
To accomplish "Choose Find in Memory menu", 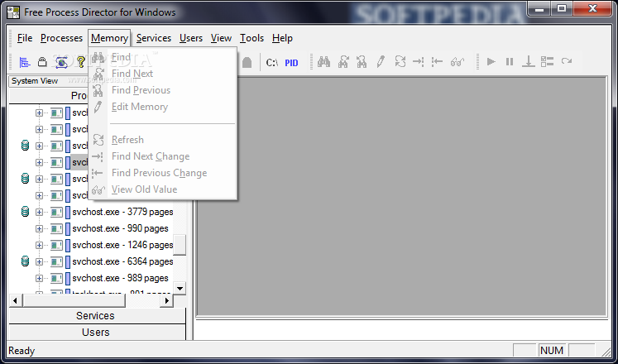I will [x=163, y=57].
